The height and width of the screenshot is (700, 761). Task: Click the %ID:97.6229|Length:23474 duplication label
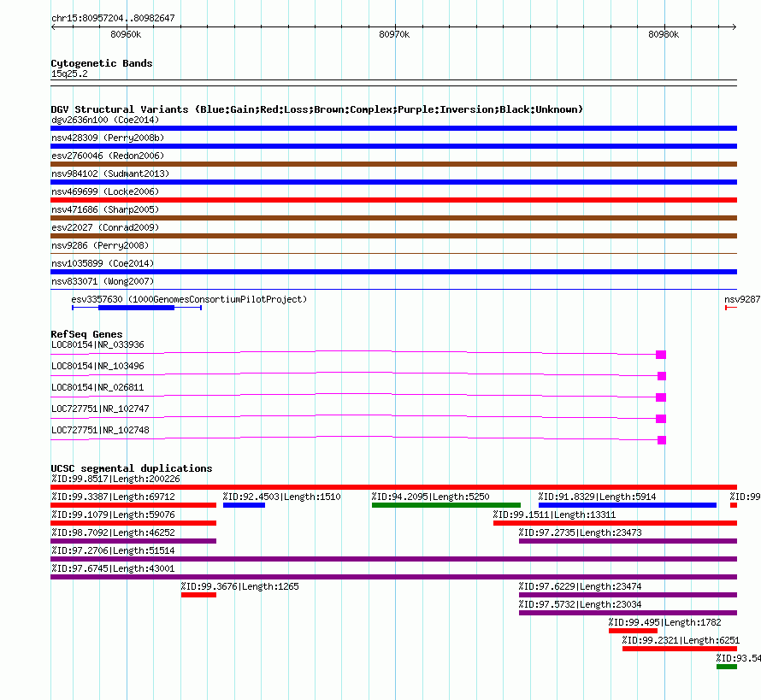(x=580, y=586)
